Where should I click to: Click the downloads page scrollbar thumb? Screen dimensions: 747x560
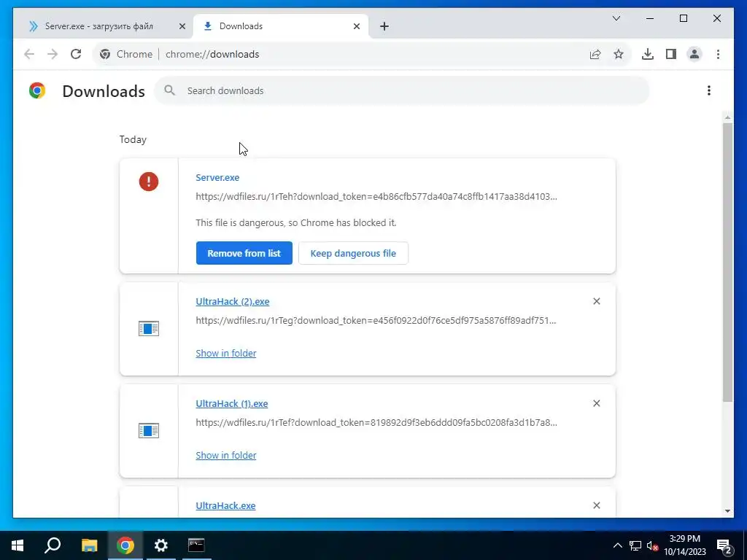[x=727, y=262]
